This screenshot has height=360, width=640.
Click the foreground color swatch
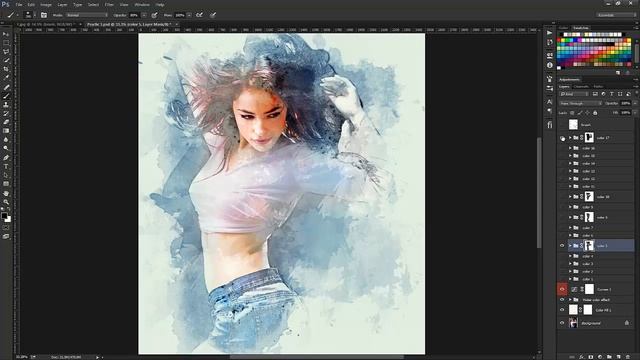click(4, 216)
